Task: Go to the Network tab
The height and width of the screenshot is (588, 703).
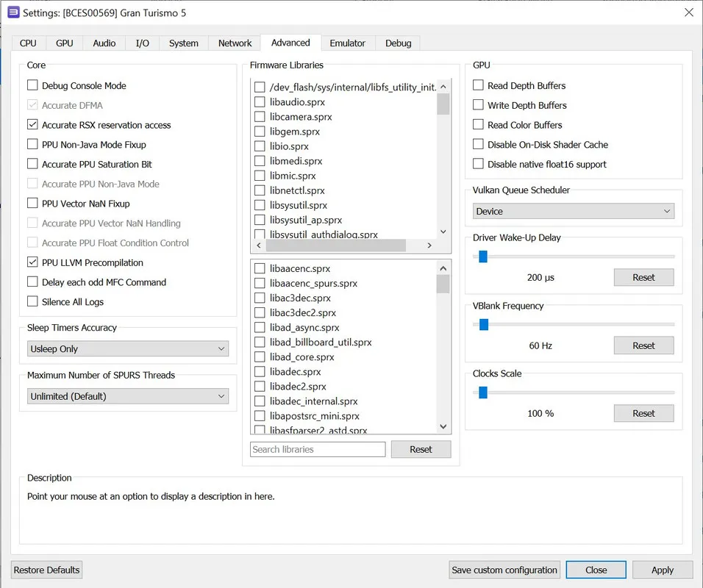Action: point(235,43)
